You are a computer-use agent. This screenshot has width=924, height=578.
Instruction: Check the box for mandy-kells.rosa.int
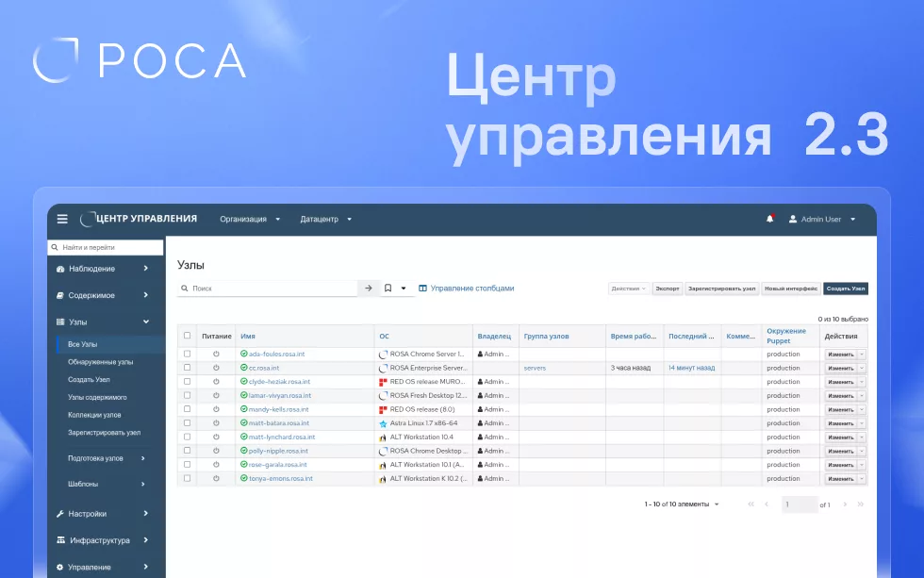click(x=187, y=409)
